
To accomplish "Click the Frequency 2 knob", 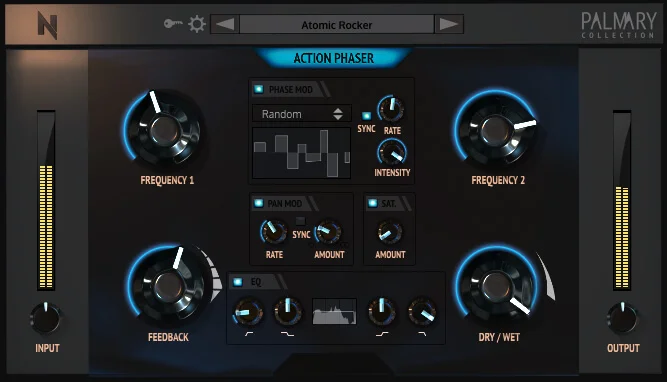I will click(496, 130).
